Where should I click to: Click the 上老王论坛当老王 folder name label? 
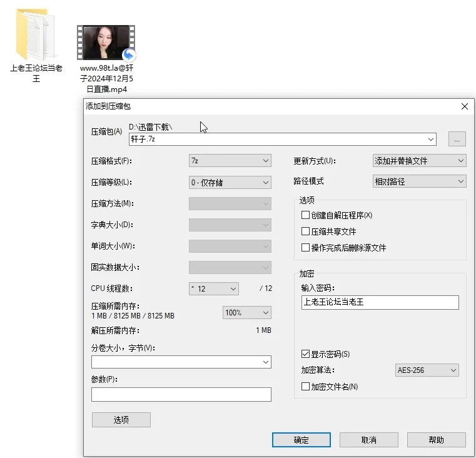(36, 73)
